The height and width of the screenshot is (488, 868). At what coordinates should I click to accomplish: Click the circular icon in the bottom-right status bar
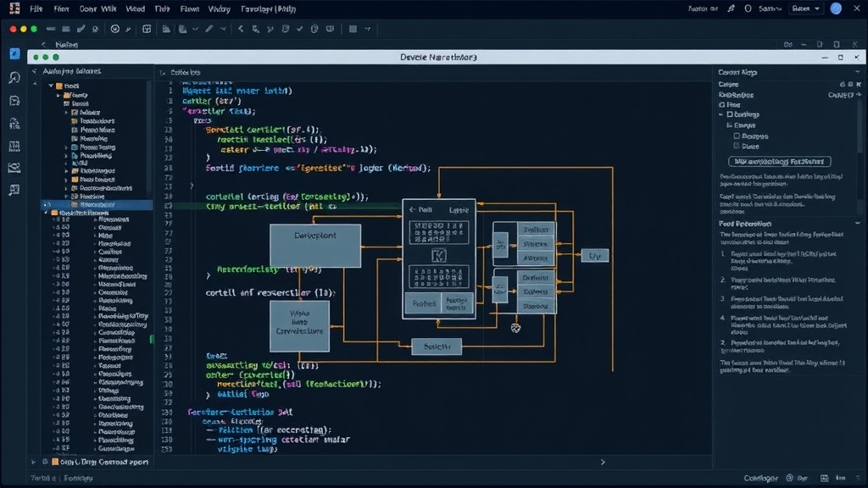coord(789,478)
